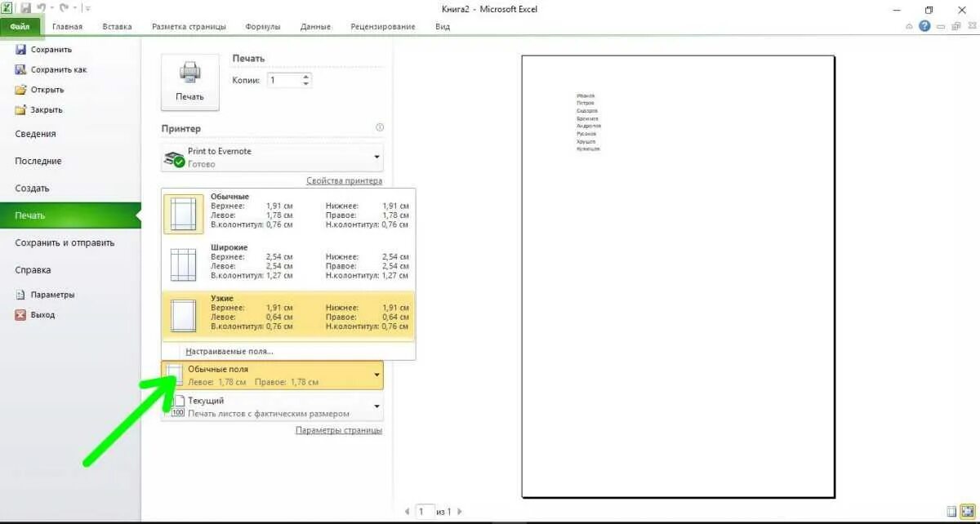Go to previous preview page arrow
Viewport: 980px width, 524px height.
[x=408, y=512]
